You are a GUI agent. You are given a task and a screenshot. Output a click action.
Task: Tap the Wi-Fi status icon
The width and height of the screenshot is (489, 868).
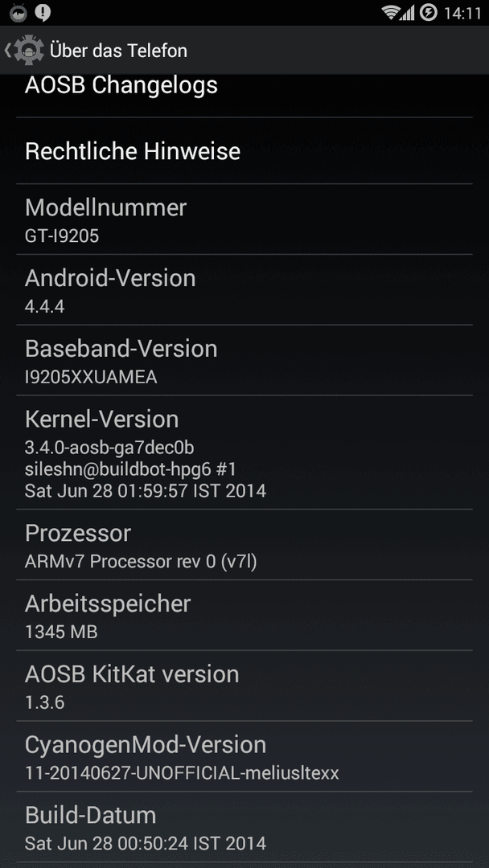[392, 13]
